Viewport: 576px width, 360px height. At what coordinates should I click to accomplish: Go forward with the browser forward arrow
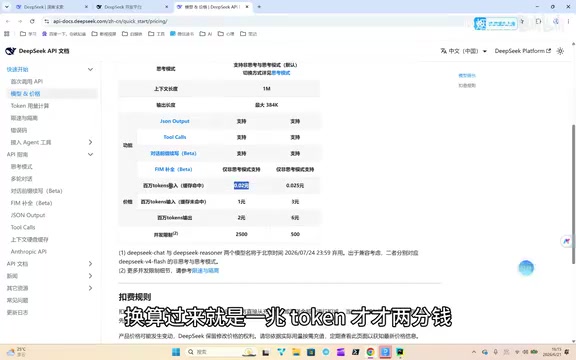coord(20,21)
